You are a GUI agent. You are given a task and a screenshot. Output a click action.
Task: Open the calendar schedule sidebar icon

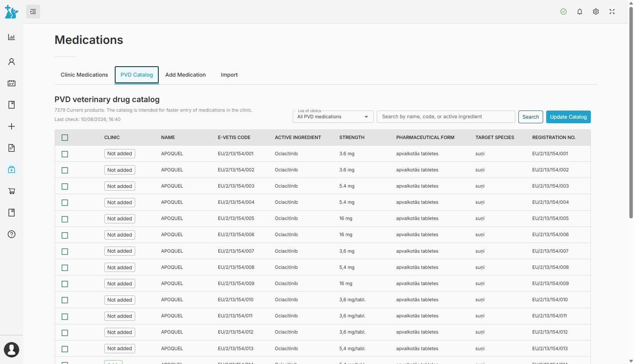click(x=12, y=83)
